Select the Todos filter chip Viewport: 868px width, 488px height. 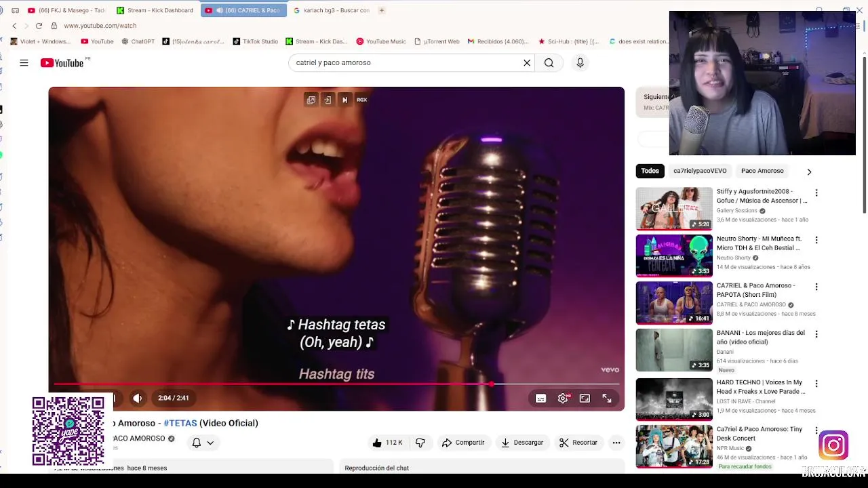pyautogui.click(x=650, y=171)
